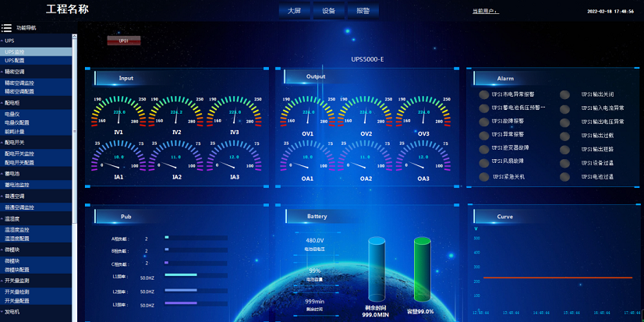Open the 功能导航 hamburger menu icon

pyautogui.click(x=6, y=28)
